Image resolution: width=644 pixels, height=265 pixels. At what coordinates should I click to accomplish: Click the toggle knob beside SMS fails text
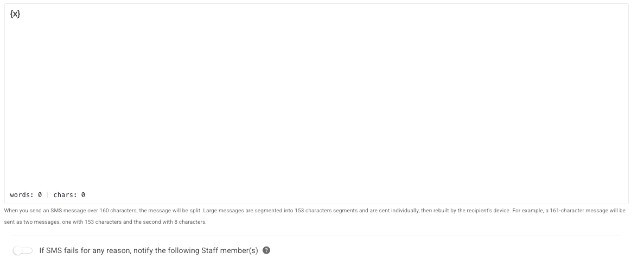[18, 251]
